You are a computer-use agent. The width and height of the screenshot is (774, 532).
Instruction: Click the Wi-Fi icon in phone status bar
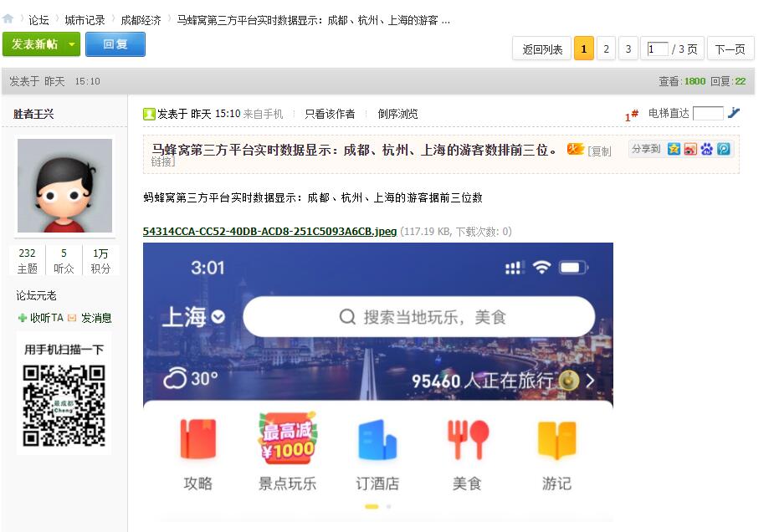[541, 267]
